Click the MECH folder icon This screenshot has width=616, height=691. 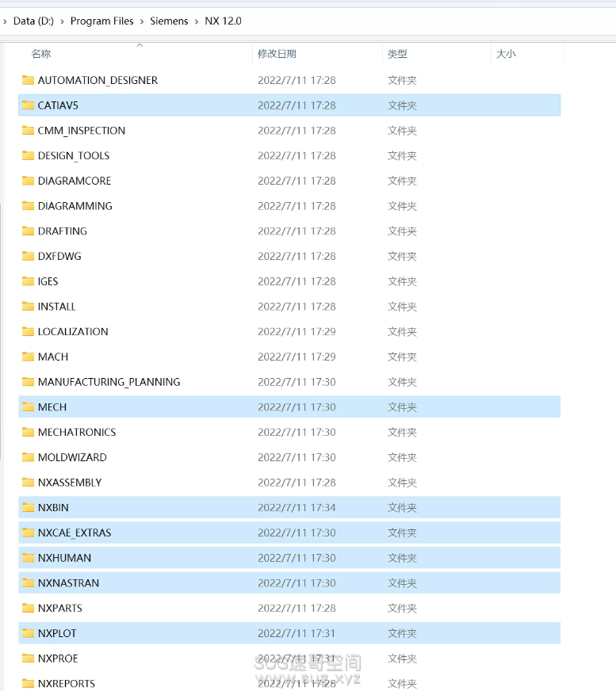pos(29,407)
